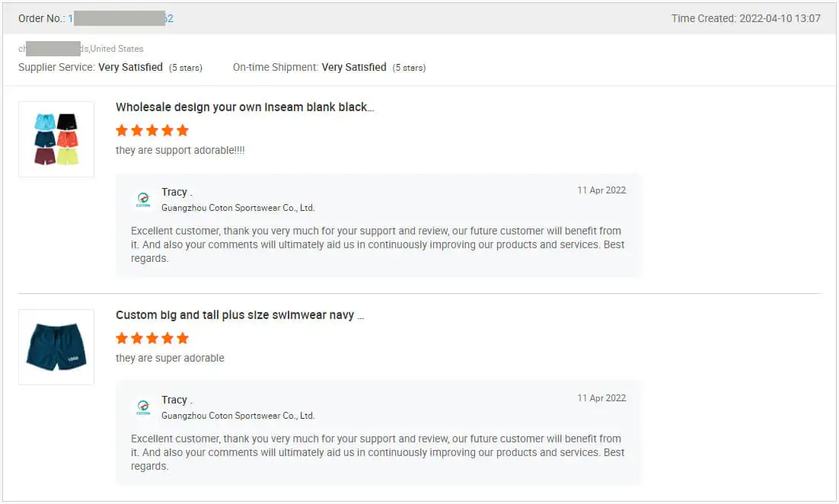Open the multicolor shorts product thumbnail
Image resolution: width=839 pixels, height=504 pixels.
(x=56, y=139)
